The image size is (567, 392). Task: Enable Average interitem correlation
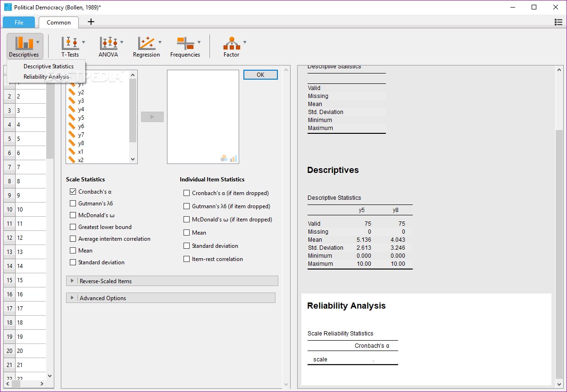click(x=73, y=239)
